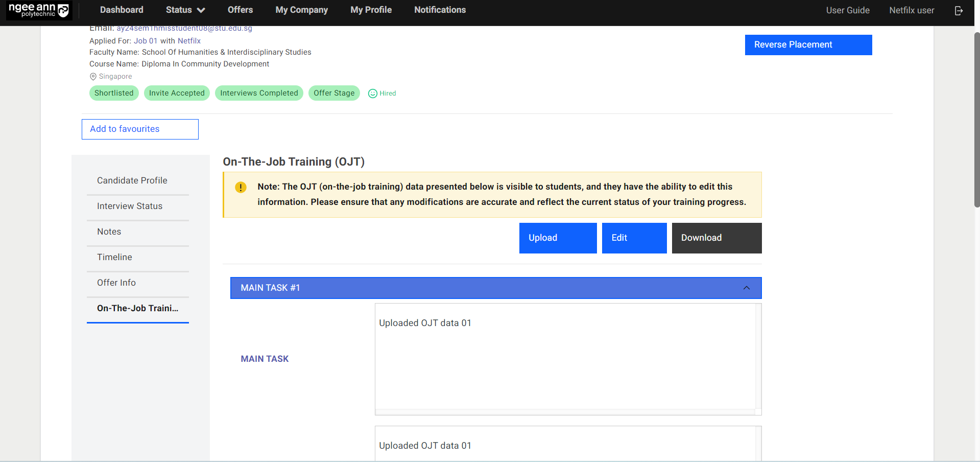Screen dimensions: 980x462
Task: Click the Ngee Ann Polytechnic logo
Action: (x=39, y=10)
